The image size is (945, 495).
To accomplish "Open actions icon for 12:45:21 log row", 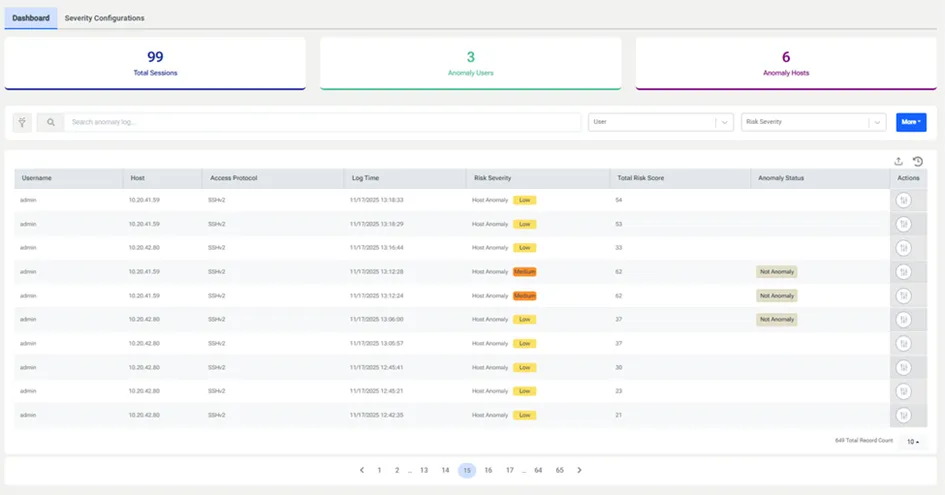I will click(903, 391).
